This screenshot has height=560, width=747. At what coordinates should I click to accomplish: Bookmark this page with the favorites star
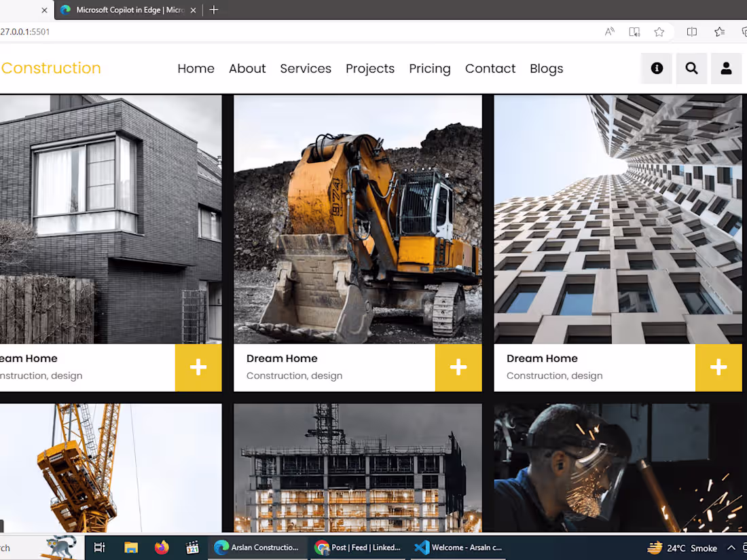[659, 31]
